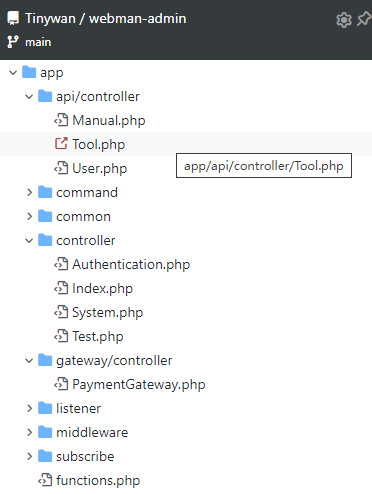Open the settings gear icon
The width and height of the screenshot is (372, 494).
coord(344,20)
